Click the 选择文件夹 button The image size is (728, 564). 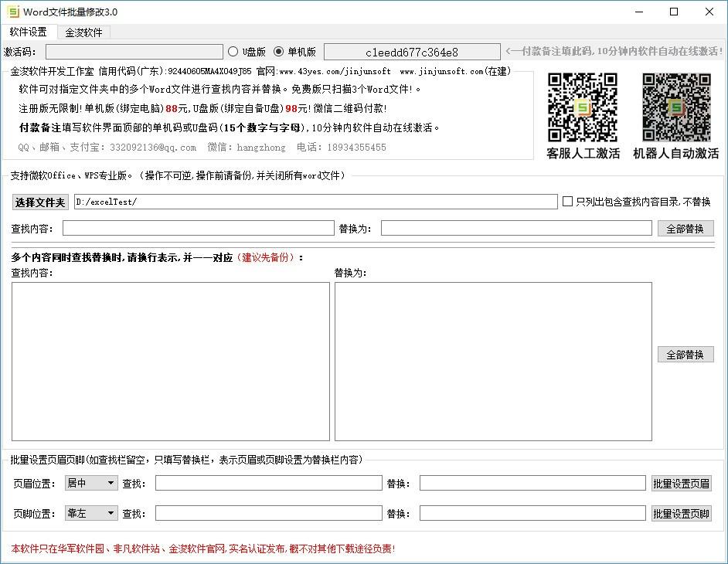tap(40, 202)
